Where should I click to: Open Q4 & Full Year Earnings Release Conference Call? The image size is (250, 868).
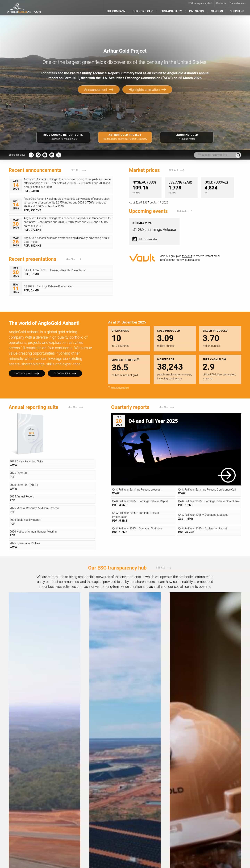coord(209,492)
